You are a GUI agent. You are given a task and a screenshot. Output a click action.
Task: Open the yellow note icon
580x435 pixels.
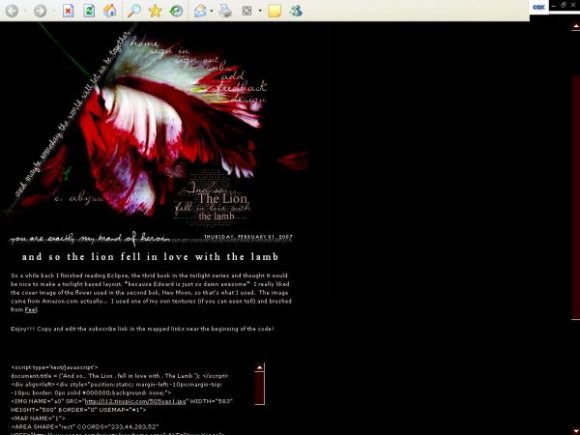[274, 11]
